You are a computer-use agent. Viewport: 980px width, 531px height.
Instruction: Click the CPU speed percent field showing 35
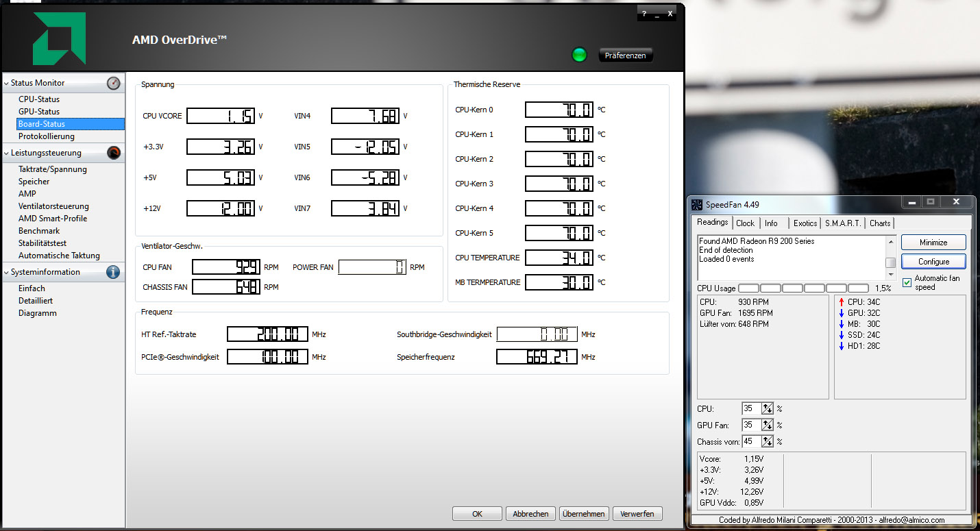752,408
